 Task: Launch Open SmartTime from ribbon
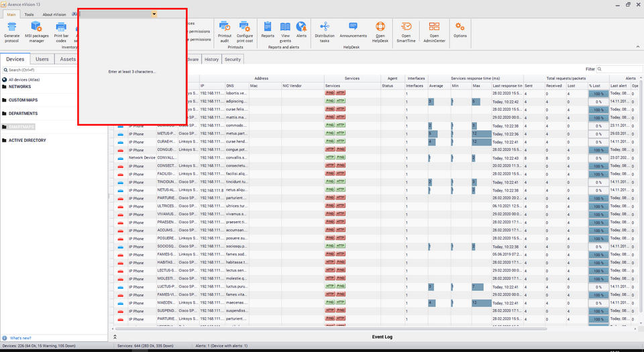(x=406, y=30)
